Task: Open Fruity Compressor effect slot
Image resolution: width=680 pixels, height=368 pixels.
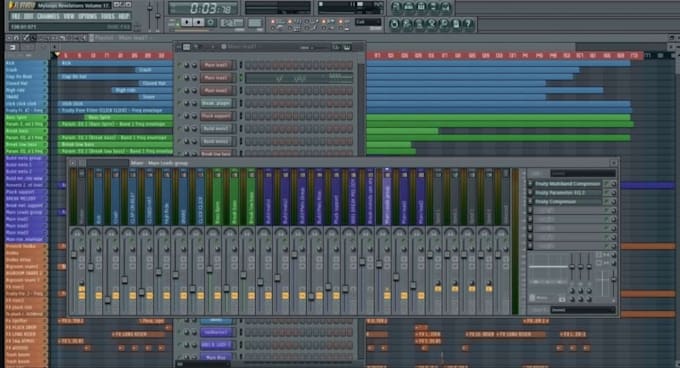Action: [x=567, y=202]
